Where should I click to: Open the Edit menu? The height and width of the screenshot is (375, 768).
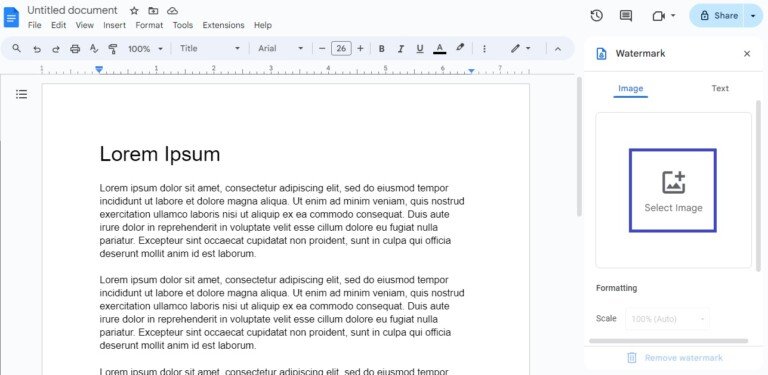(x=58, y=25)
